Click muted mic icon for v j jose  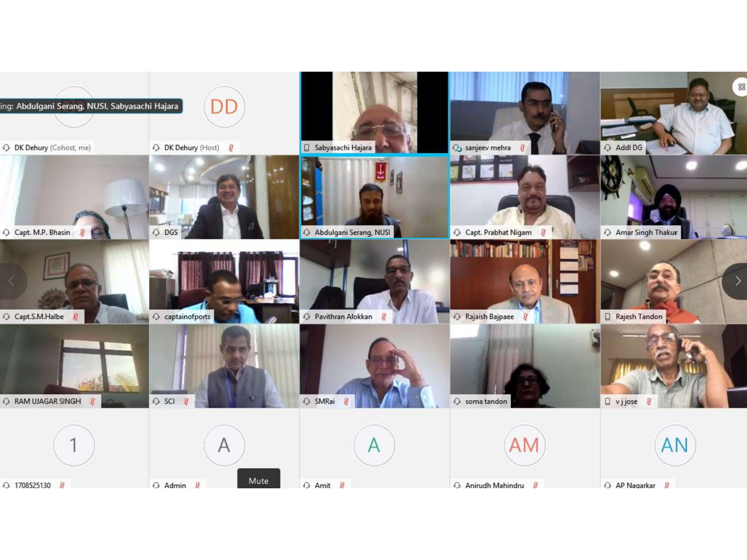(648, 401)
